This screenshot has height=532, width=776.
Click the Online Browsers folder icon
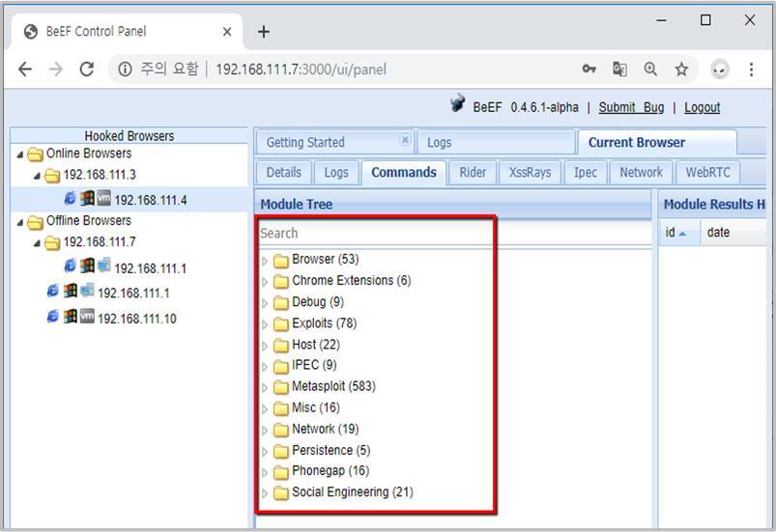click(35, 154)
